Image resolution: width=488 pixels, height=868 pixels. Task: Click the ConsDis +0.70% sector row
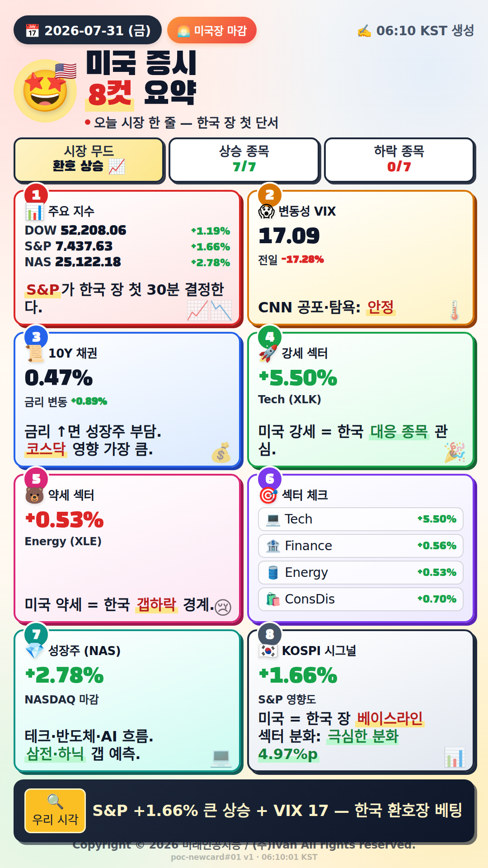click(361, 599)
